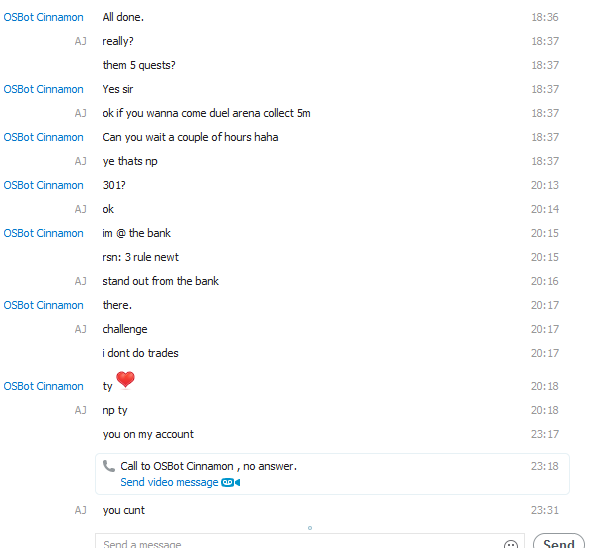Viewport: 612px width, 548px height.
Task: Click message 'ok if you wanna come duel arena'
Action: (x=206, y=113)
